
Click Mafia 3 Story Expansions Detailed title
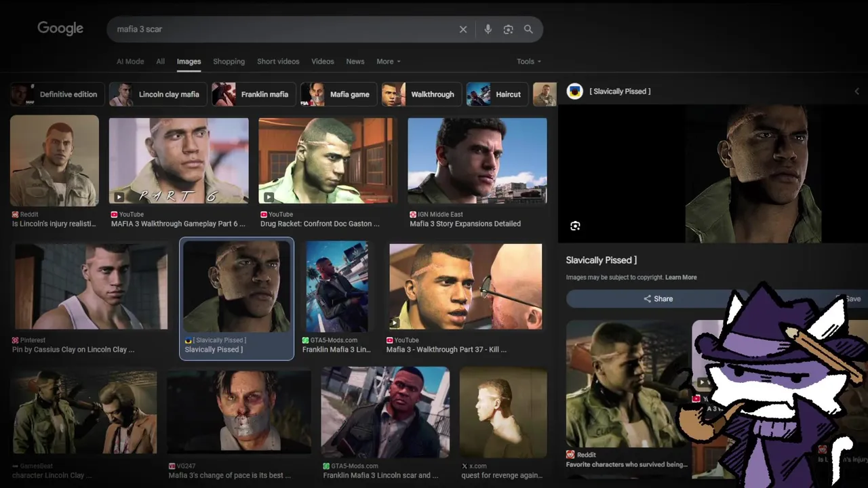coord(465,224)
